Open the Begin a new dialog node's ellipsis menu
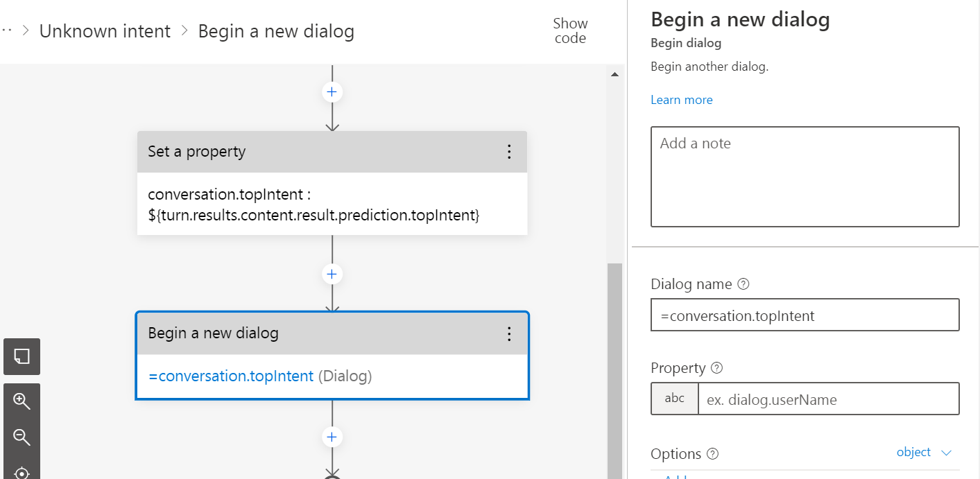980x479 pixels. tap(509, 333)
